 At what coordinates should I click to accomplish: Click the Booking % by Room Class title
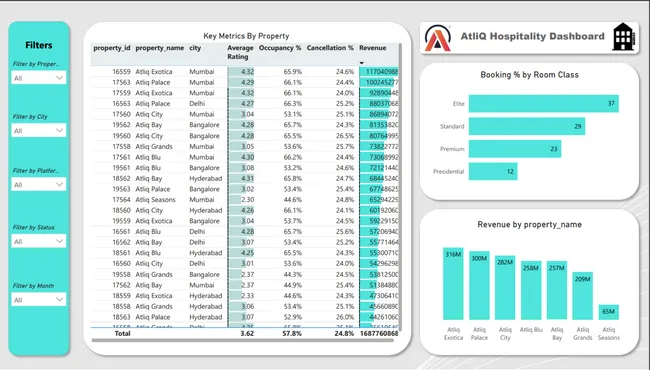pyautogui.click(x=529, y=75)
